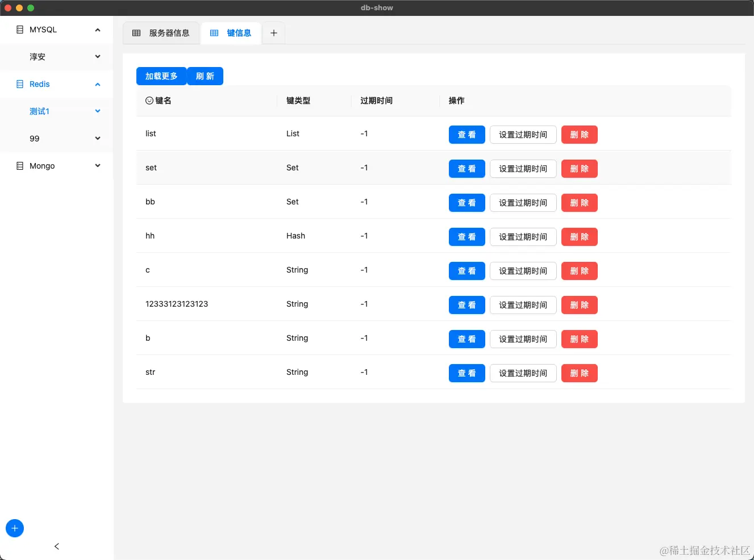View the b string key
Viewport: 754px width, 560px height.
click(x=467, y=339)
